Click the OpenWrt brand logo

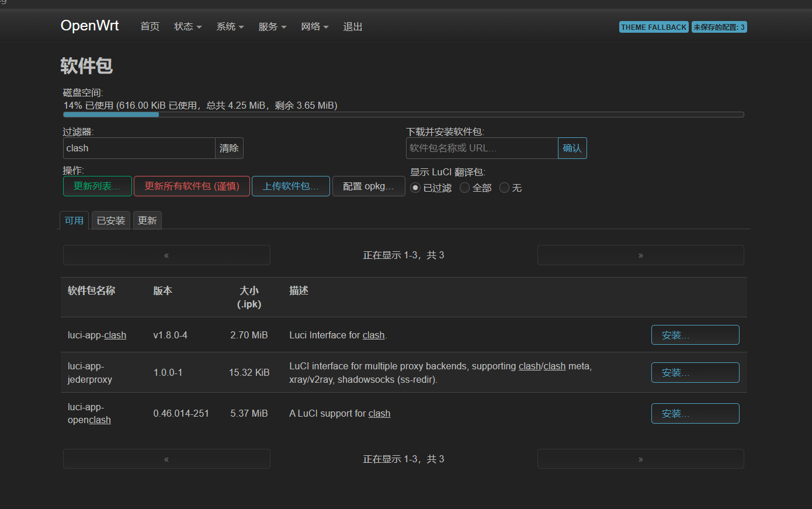pos(89,26)
